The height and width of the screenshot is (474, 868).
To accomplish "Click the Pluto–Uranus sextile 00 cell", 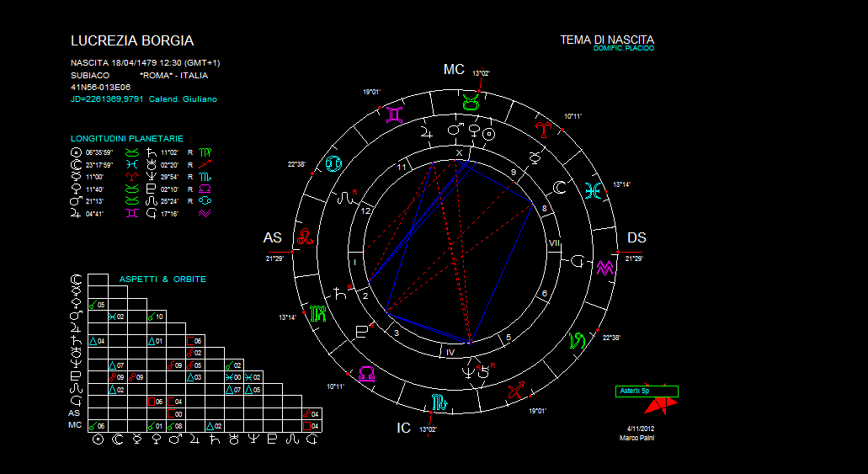I will tap(233, 377).
